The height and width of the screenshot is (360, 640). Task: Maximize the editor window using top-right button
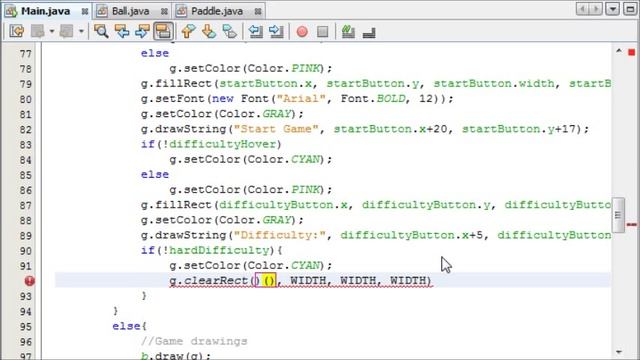click(x=631, y=9)
